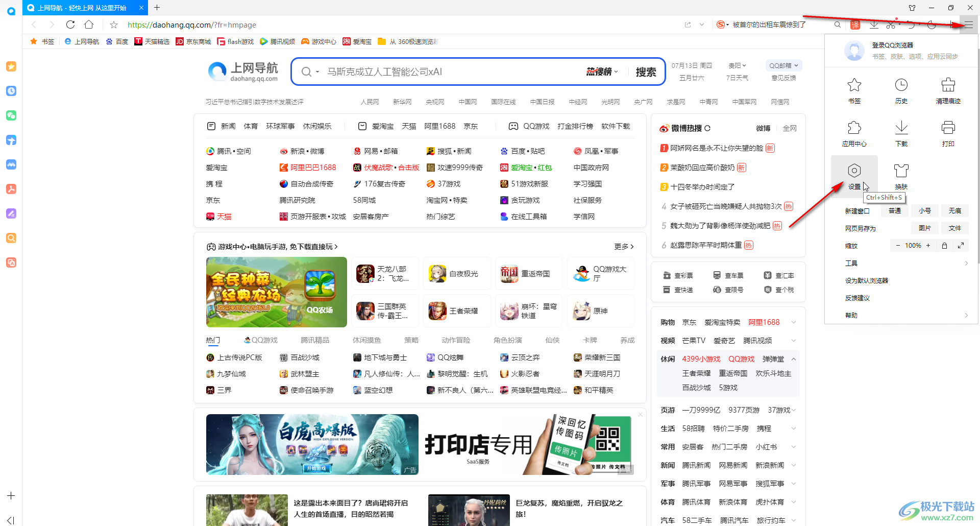Go to home page via the house icon
Image resolution: width=980 pixels, height=526 pixels.
point(89,25)
